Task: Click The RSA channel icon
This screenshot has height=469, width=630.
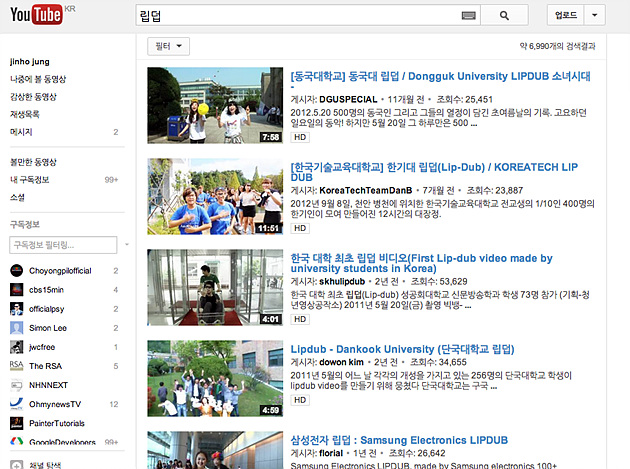Action: point(17,365)
